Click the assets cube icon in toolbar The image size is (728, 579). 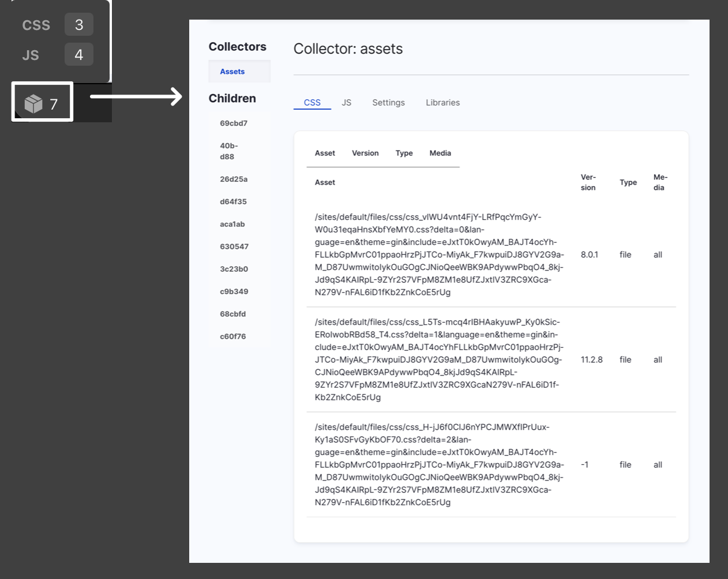point(33,104)
